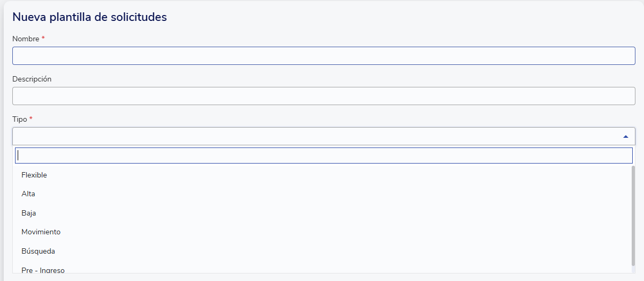
Task: Click the Nombre text input field
Action: [x=323, y=56]
